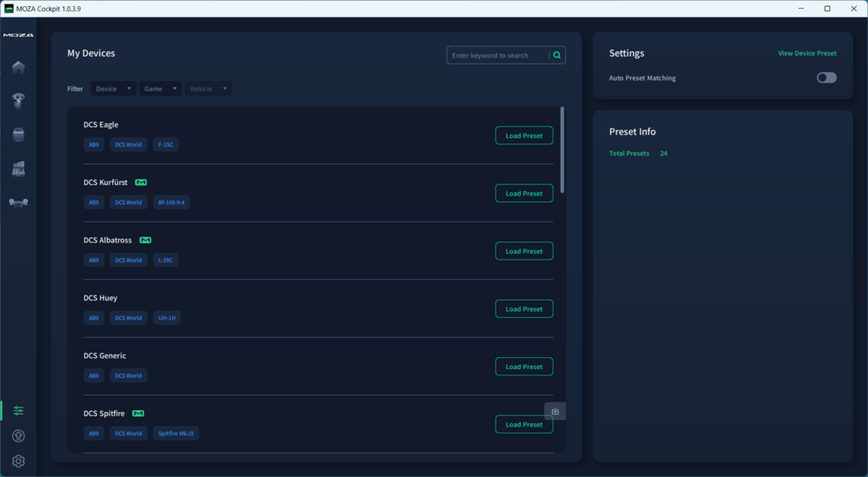This screenshot has height=477, width=868.
Task: Open the settings gear in sidebar
Action: coord(18,461)
